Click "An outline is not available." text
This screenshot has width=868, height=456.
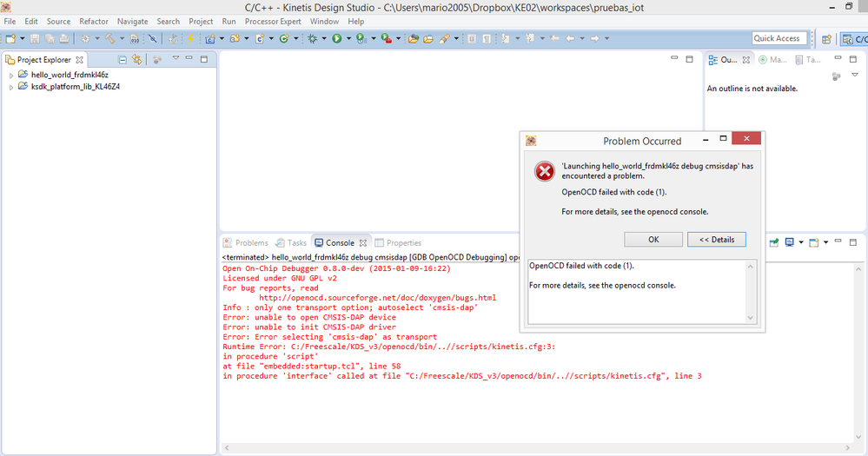[x=752, y=89]
